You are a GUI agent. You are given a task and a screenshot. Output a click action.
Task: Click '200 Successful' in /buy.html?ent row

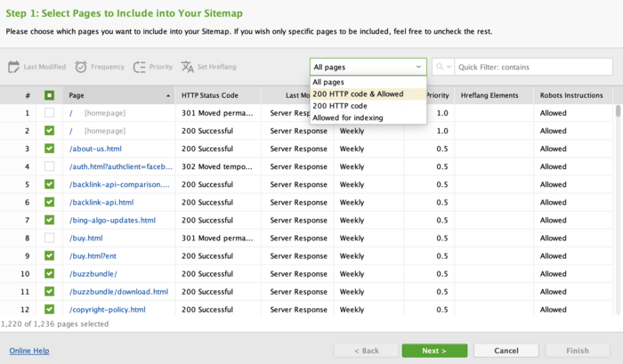coord(207,256)
